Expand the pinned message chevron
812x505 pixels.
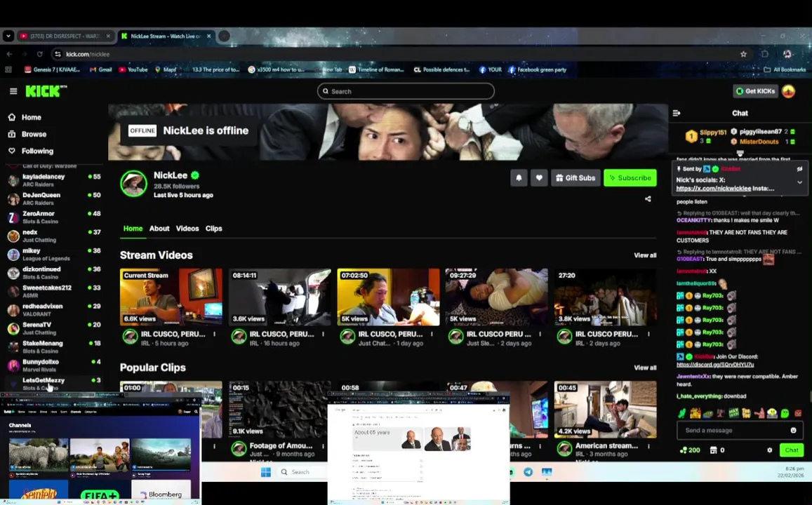(x=799, y=182)
